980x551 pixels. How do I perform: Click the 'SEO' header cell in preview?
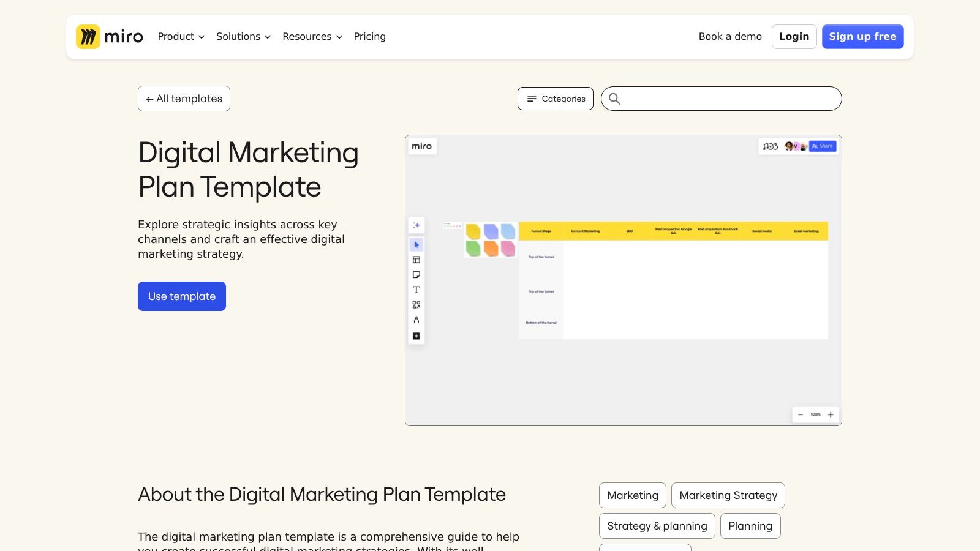tap(630, 231)
